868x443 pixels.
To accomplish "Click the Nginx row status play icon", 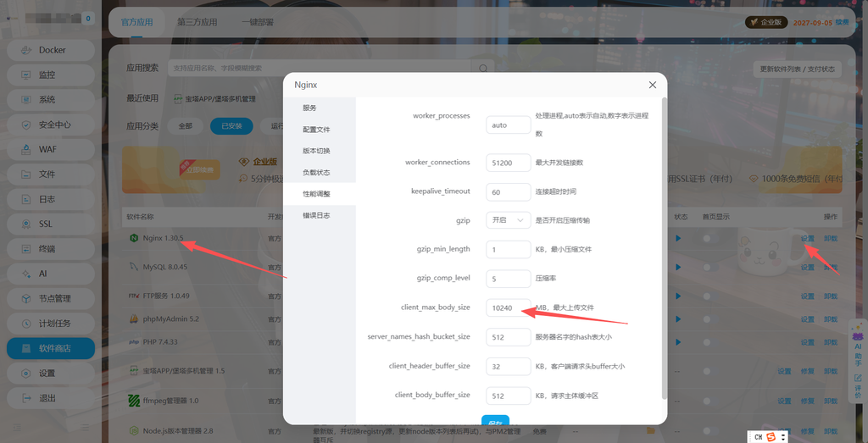I will click(677, 238).
